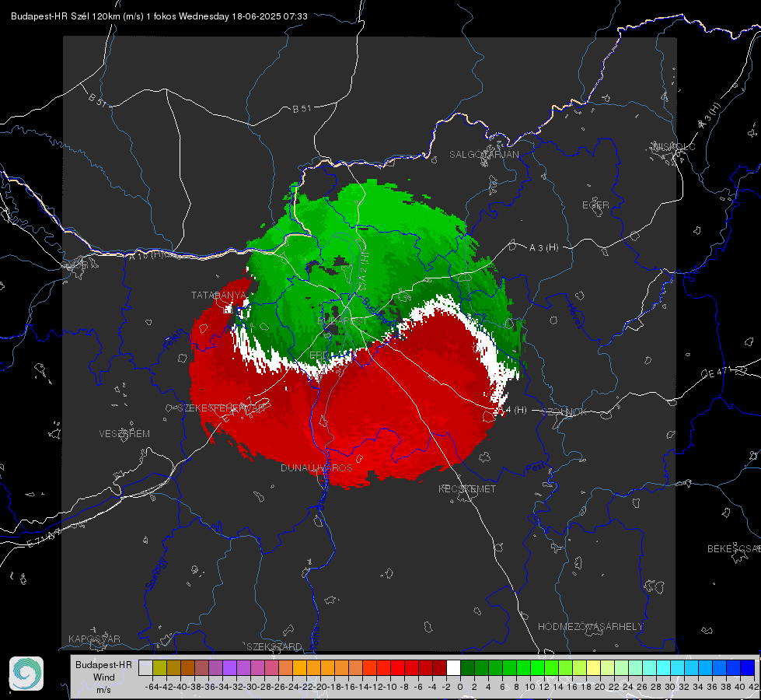The height and width of the screenshot is (700, 761).
Task: Click the Budapest-HR Wind m/s legend caption
Action: point(104,677)
